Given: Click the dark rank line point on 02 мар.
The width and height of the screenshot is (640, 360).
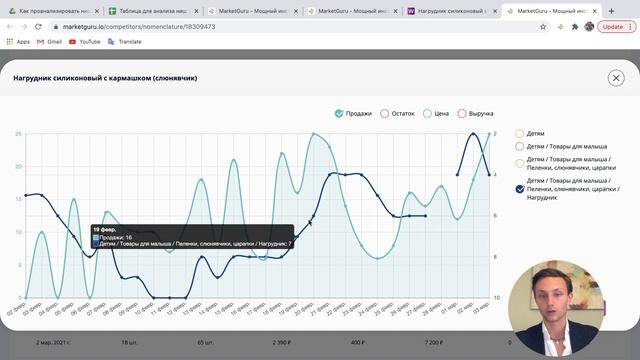Looking at the screenshot, I should click(x=473, y=133).
